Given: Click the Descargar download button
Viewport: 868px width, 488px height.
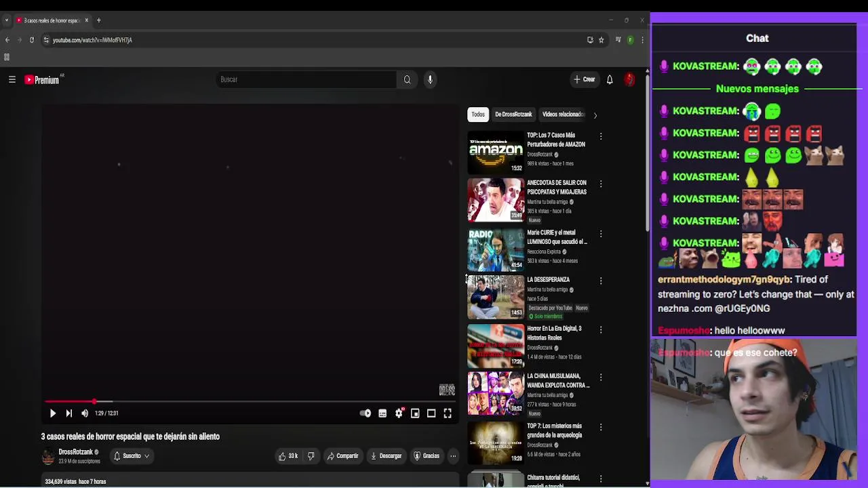Looking at the screenshot, I should point(386,456).
